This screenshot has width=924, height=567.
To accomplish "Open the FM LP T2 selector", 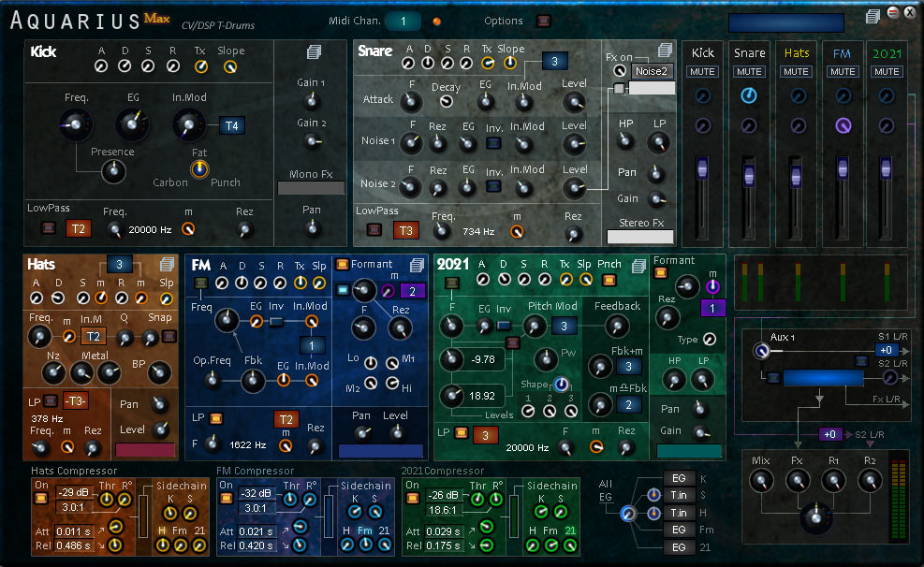I will click(286, 418).
